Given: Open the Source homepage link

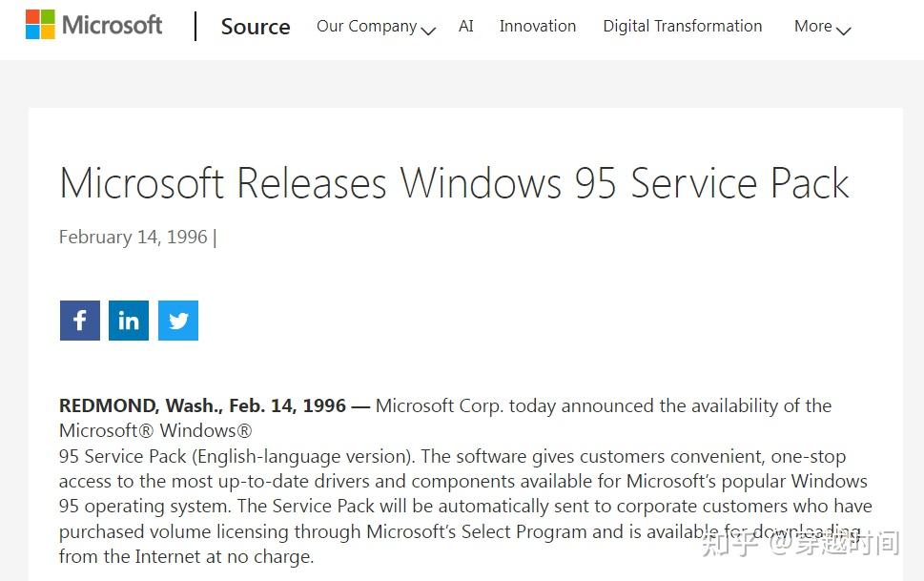Looking at the screenshot, I should 255,27.
